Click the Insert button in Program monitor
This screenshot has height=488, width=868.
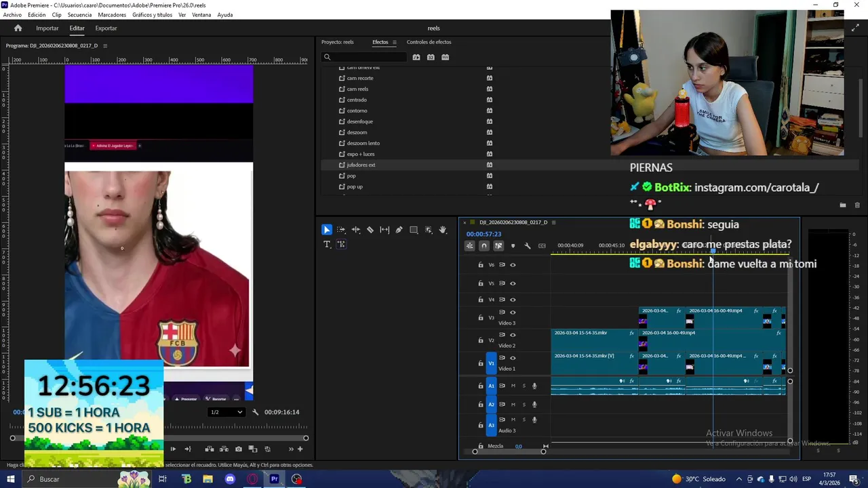click(210, 449)
